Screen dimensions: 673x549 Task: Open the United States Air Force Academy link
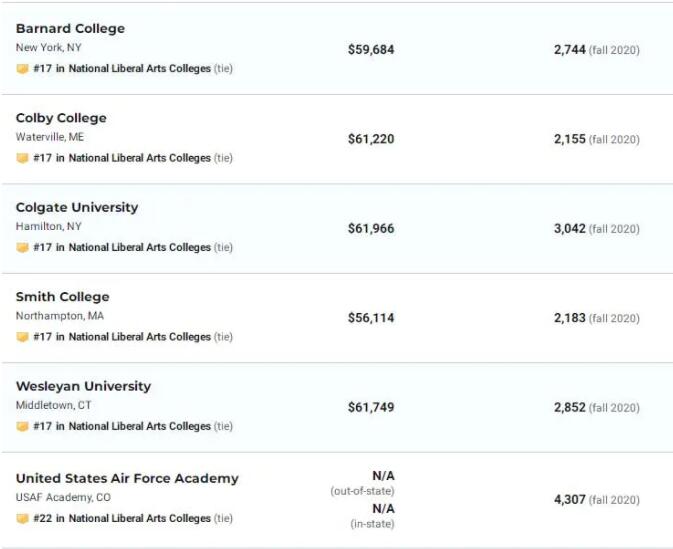click(127, 478)
